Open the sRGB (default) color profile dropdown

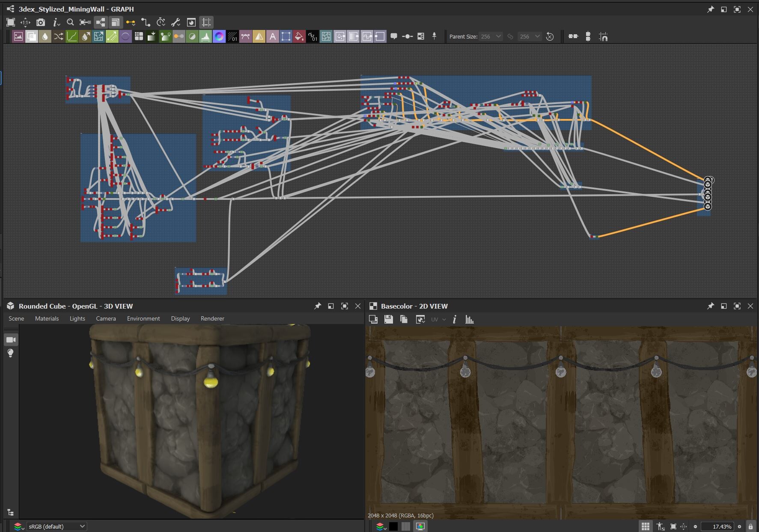[57, 526]
